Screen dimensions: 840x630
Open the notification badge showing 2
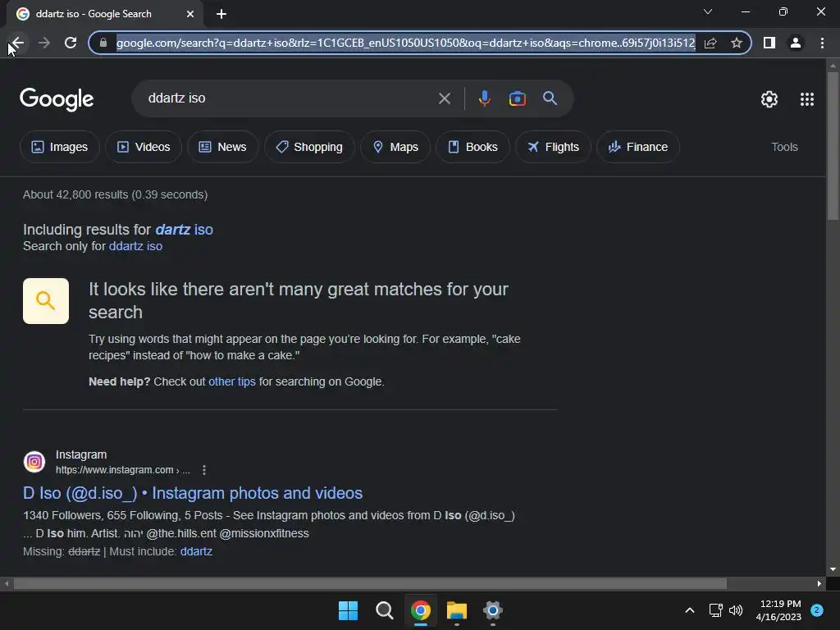click(x=817, y=610)
